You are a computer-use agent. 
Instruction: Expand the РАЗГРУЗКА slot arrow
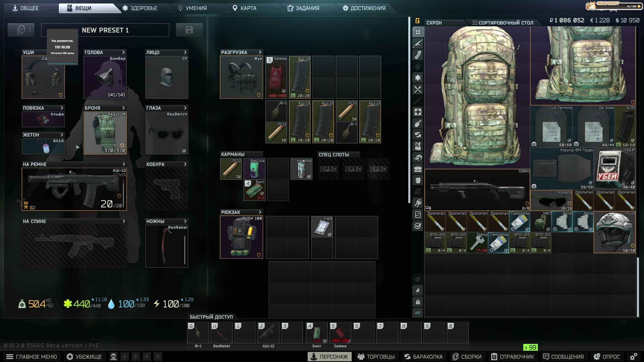pos(260,52)
